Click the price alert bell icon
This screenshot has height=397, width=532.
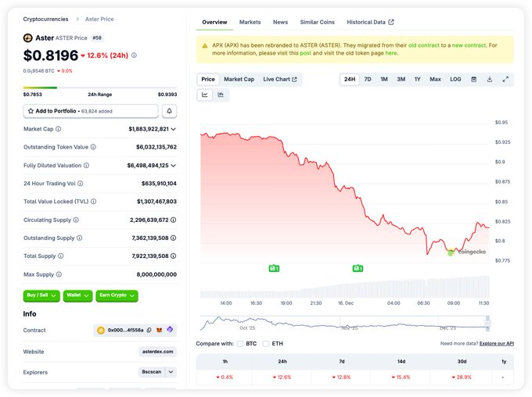tap(170, 111)
